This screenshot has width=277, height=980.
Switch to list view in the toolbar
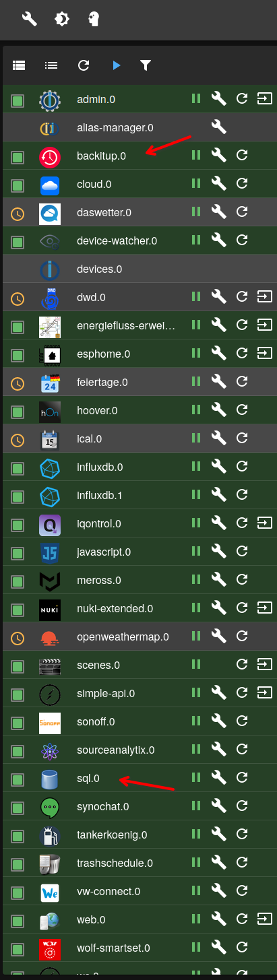point(51,65)
